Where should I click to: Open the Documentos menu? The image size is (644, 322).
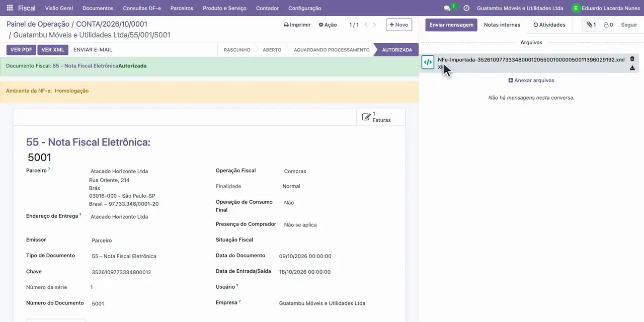pos(98,8)
